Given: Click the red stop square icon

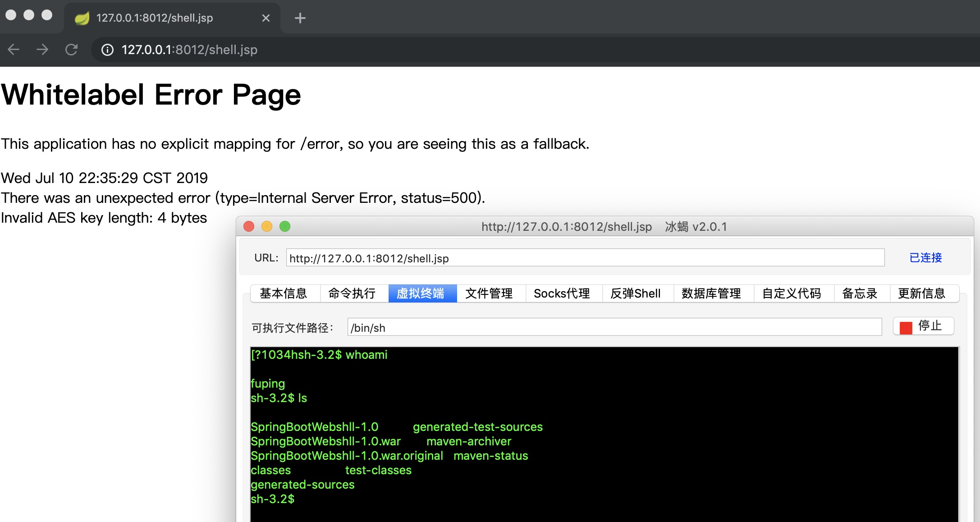Looking at the screenshot, I should click(x=906, y=327).
